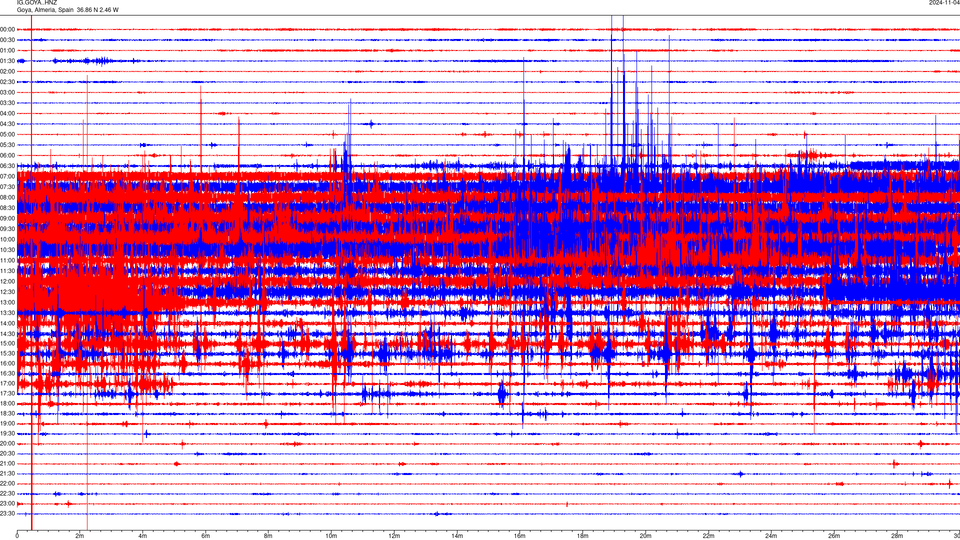Image resolution: width=960 pixels, height=540 pixels.
Task: Click the 15:00 time label
Action: (x=7, y=343)
